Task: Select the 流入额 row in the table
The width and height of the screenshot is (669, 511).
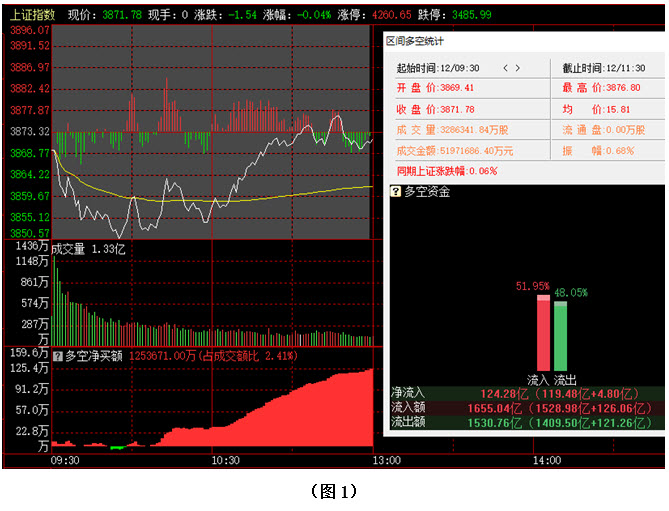Action: [524, 408]
